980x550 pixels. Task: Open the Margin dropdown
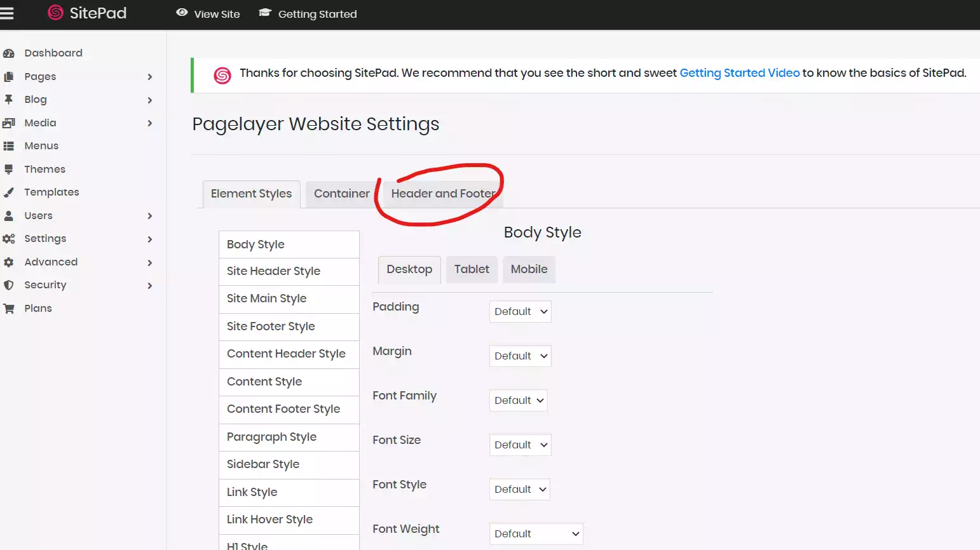521,356
